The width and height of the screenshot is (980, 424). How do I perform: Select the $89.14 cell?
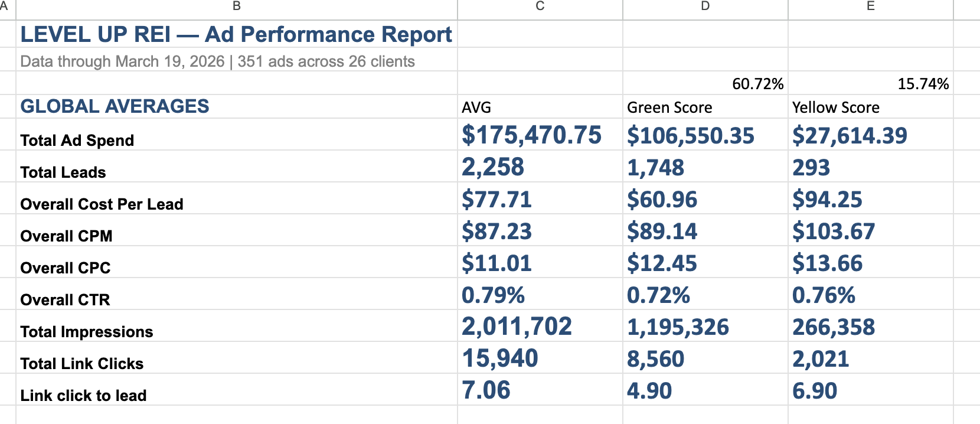tap(705, 230)
